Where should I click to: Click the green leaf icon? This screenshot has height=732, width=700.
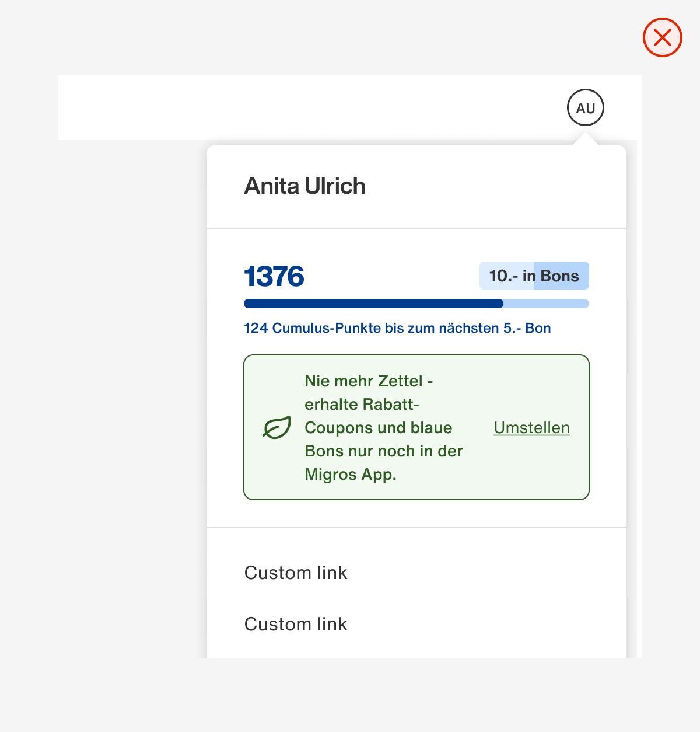click(x=276, y=428)
